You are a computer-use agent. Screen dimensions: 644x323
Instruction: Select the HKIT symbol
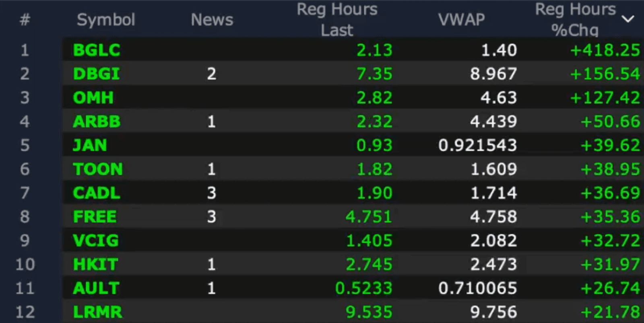[95, 264]
